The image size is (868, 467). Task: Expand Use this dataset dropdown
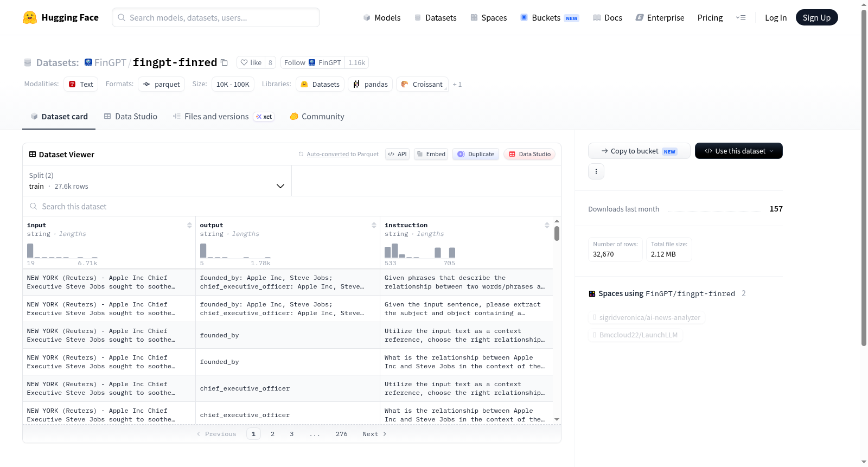(x=739, y=151)
